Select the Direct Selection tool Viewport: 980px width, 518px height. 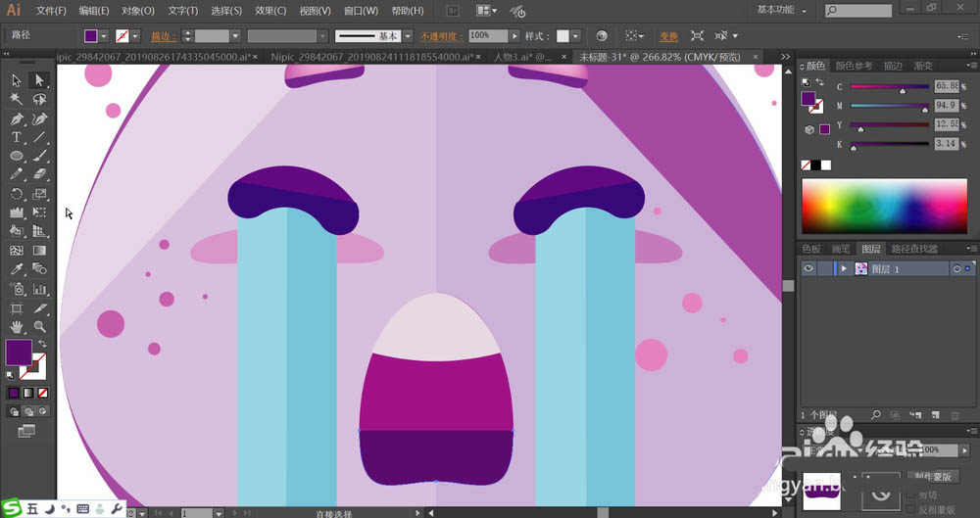coord(39,80)
